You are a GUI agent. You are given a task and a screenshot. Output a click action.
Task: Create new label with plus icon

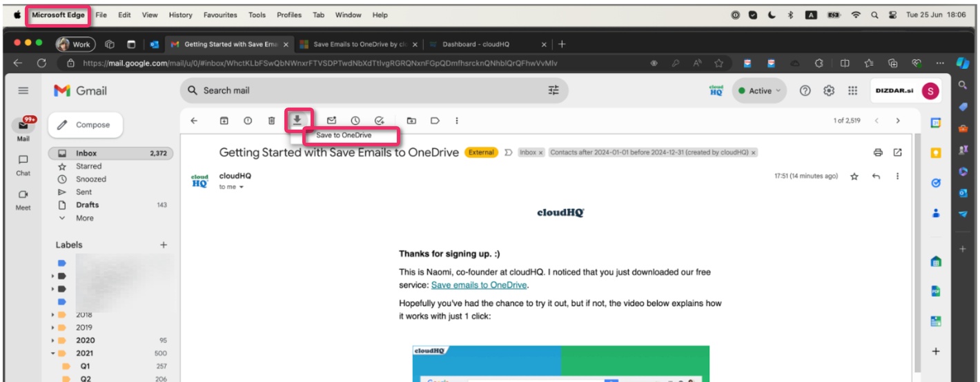(x=164, y=245)
